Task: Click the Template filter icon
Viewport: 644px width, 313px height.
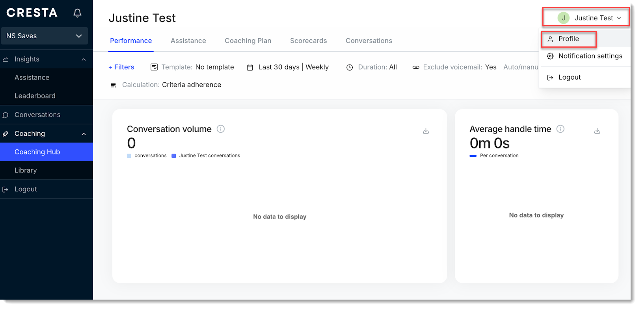Action: coord(154,67)
